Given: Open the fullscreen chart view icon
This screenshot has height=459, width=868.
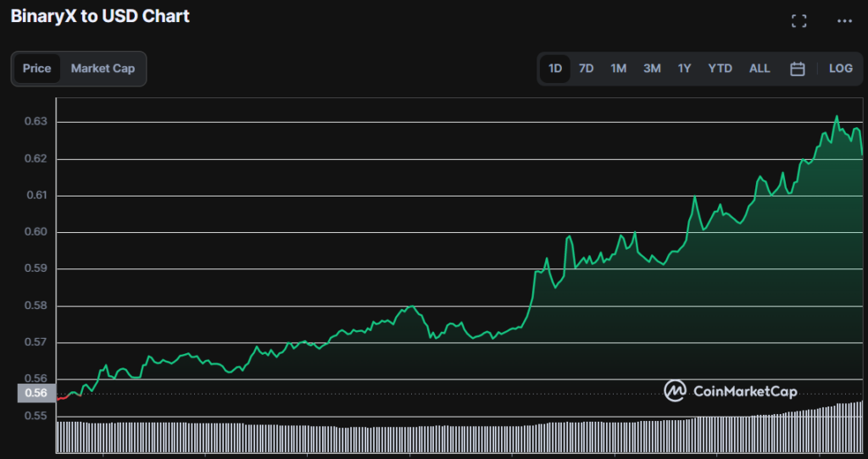Looking at the screenshot, I should click(798, 21).
